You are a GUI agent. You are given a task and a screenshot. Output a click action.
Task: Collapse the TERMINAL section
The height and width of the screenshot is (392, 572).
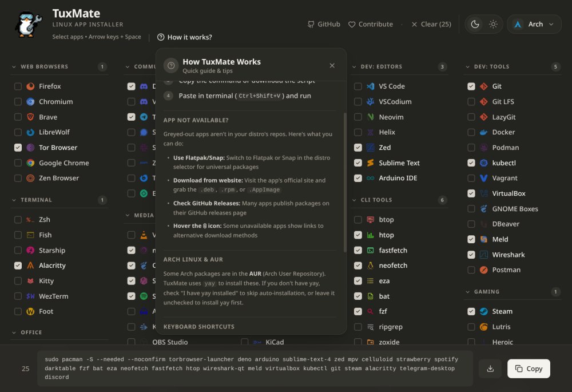pyautogui.click(x=13, y=200)
